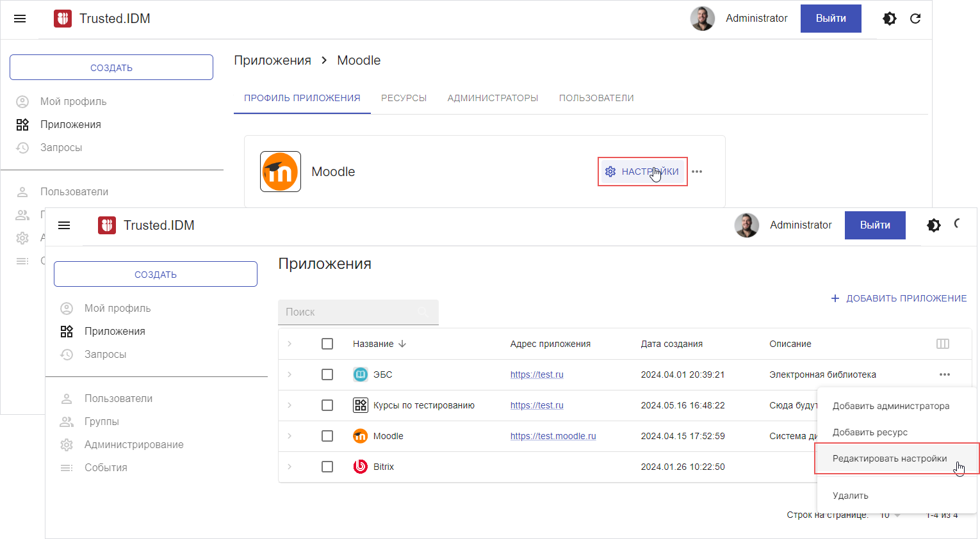
Task: Check the Moodle row checkbox
Action: (327, 436)
